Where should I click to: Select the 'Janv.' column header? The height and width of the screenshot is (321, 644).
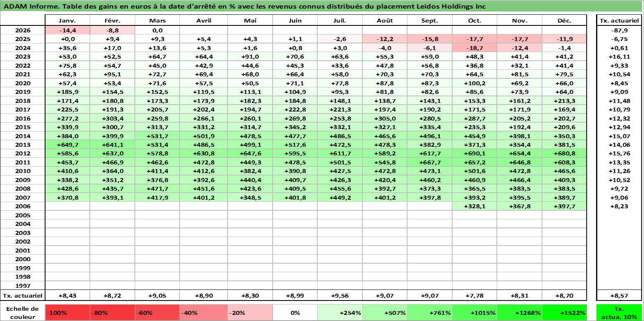(67, 20)
